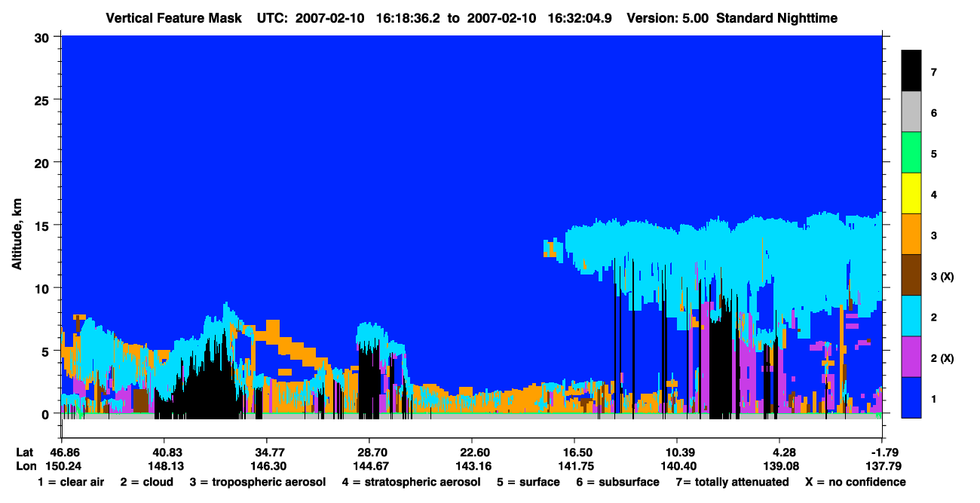This screenshot has width=980, height=503.
Task: Click colorbar label '7'
Action: 934,72
